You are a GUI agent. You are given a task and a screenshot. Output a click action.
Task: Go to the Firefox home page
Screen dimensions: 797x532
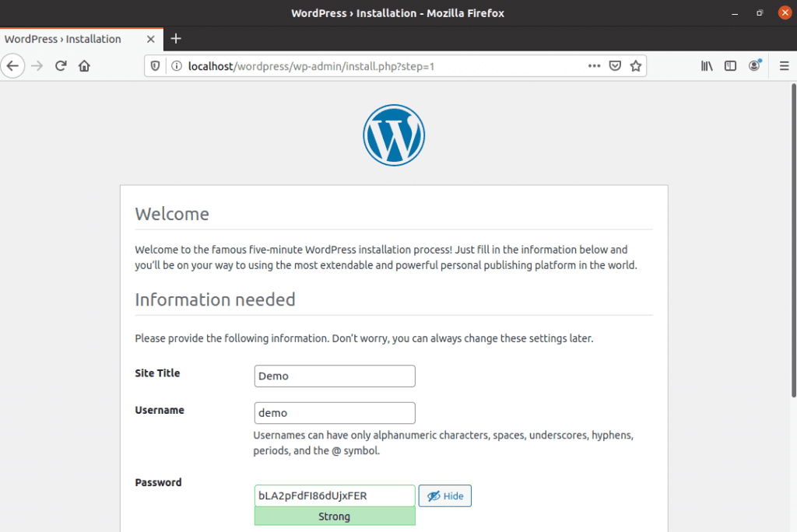[x=84, y=66]
